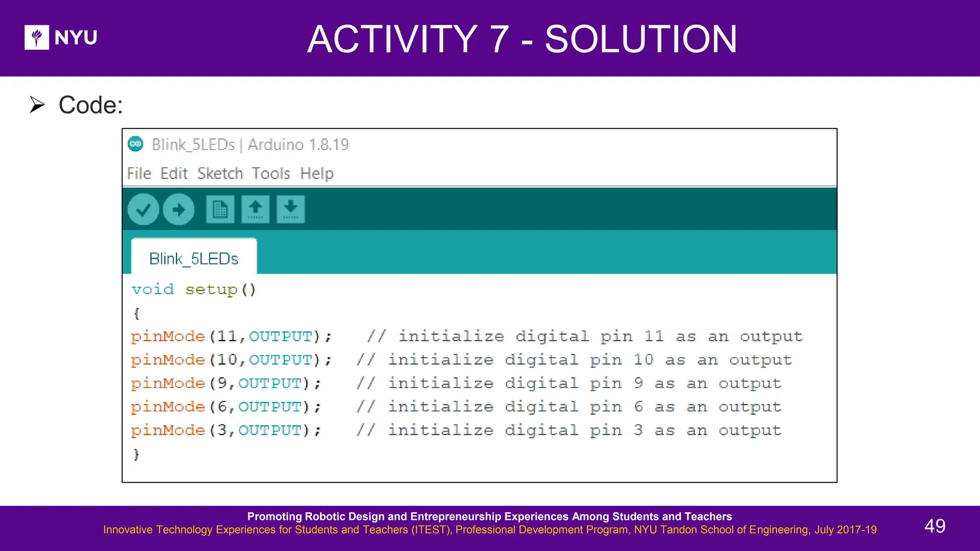Click the Open sketch up-arrow icon
The image size is (980, 551).
click(x=256, y=209)
